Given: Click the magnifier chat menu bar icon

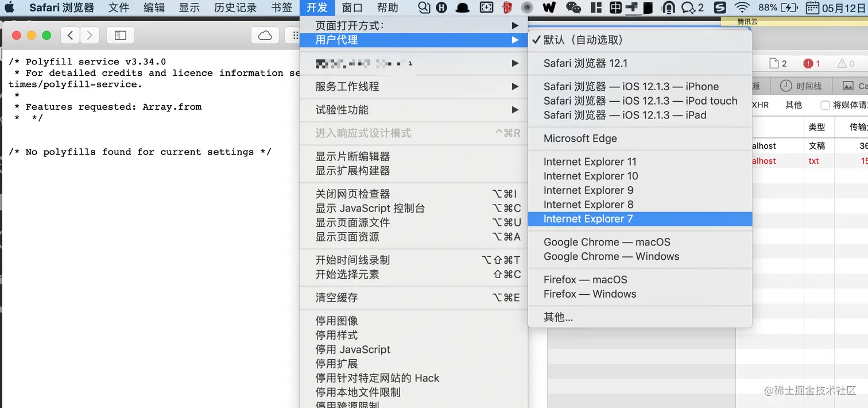Looking at the screenshot, I should (424, 7).
